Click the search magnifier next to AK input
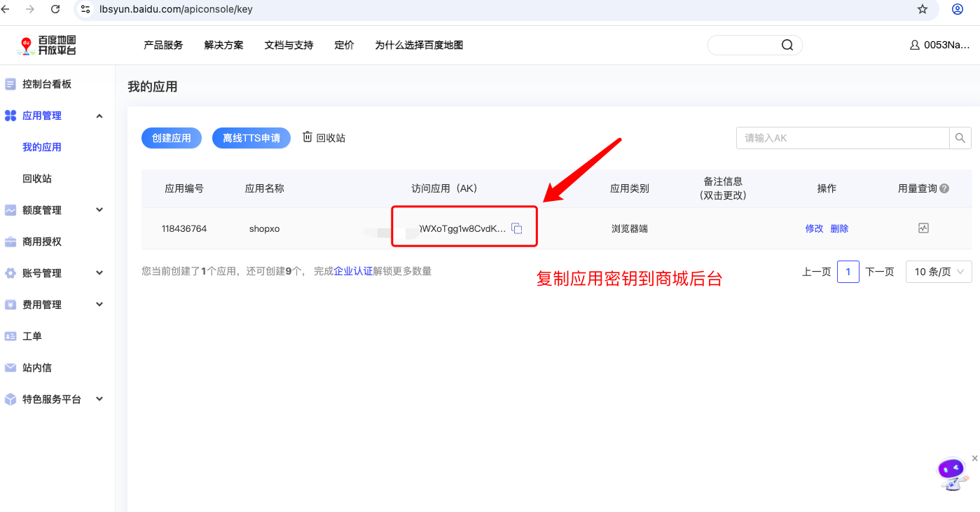The height and width of the screenshot is (512, 980). coord(960,138)
